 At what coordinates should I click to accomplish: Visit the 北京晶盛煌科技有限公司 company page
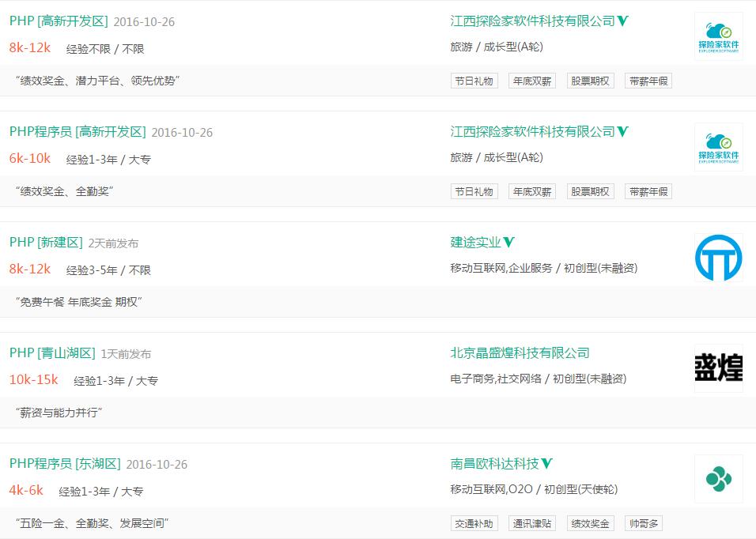(520, 353)
